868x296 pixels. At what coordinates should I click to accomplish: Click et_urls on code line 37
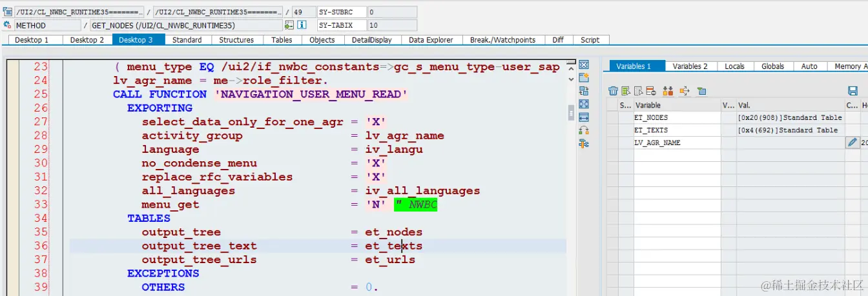(390, 260)
